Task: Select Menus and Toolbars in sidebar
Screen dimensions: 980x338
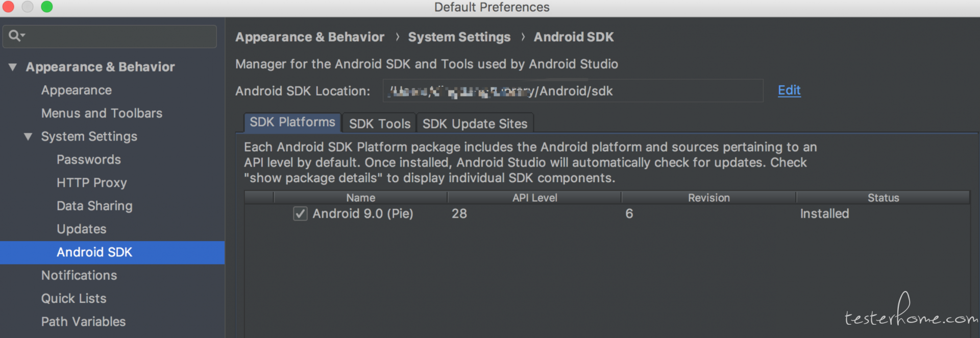Action: click(102, 113)
